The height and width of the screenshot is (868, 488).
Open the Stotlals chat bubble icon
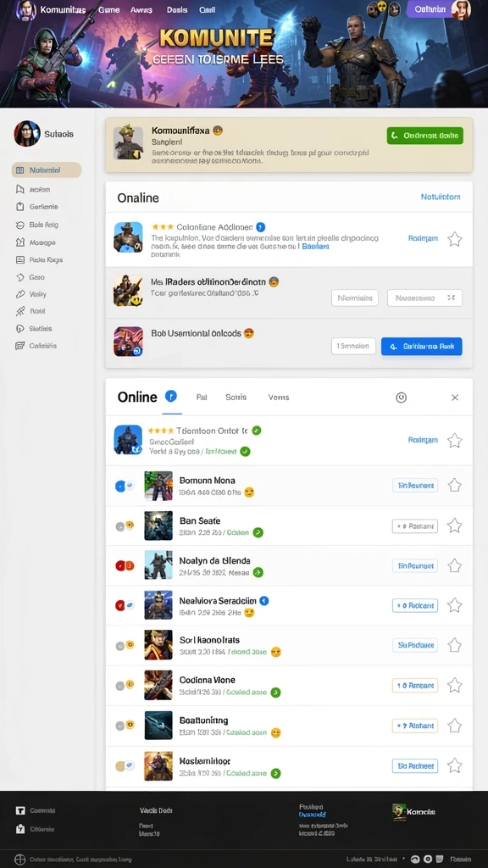coord(20,328)
